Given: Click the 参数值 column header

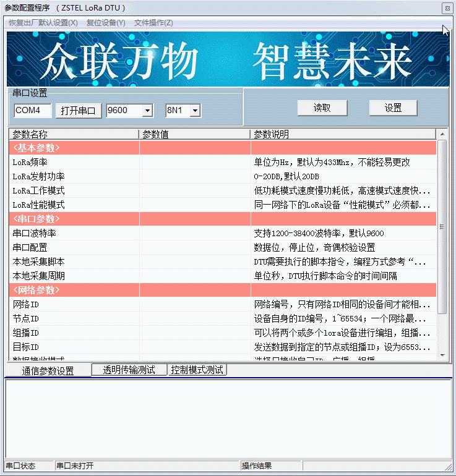Looking at the screenshot, I should pyautogui.click(x=194, y=134).
